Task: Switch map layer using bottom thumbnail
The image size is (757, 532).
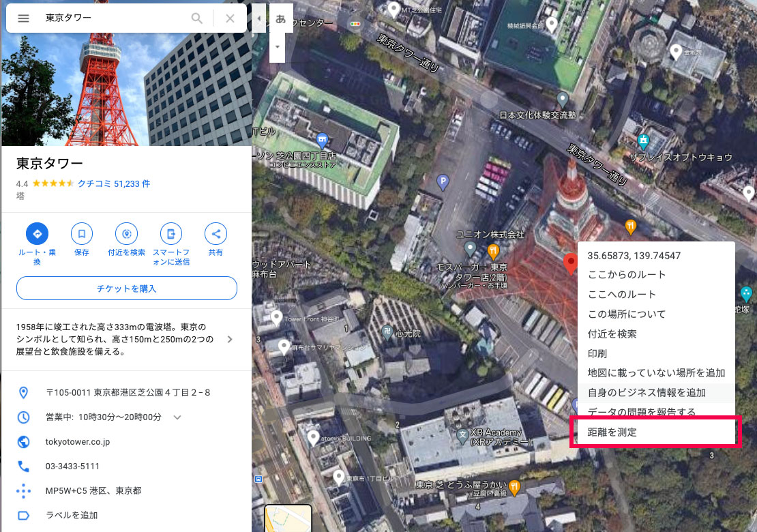Action: coord(288,518)
